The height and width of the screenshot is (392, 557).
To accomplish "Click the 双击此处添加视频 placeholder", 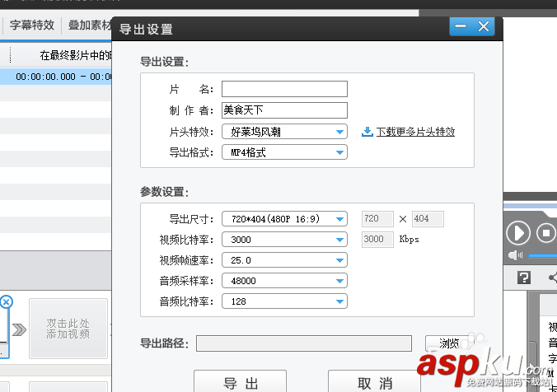I will 68,329.
